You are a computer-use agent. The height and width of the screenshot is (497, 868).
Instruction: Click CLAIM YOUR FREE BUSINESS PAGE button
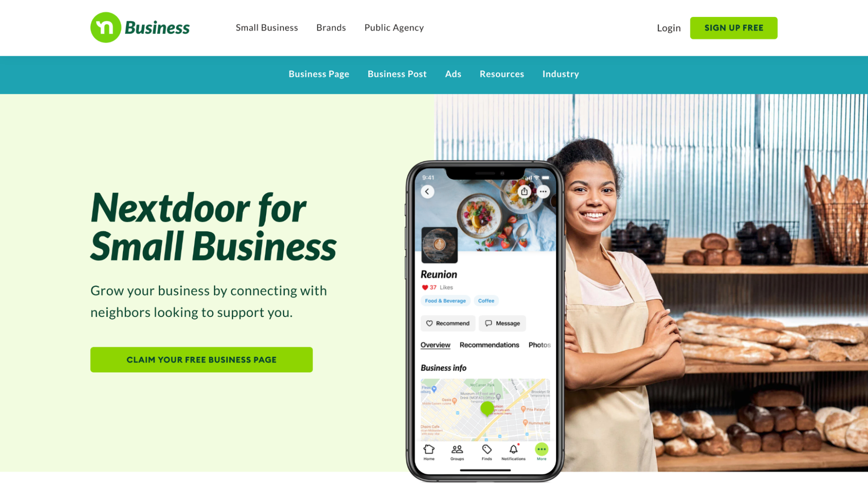(x=201, y=359)
